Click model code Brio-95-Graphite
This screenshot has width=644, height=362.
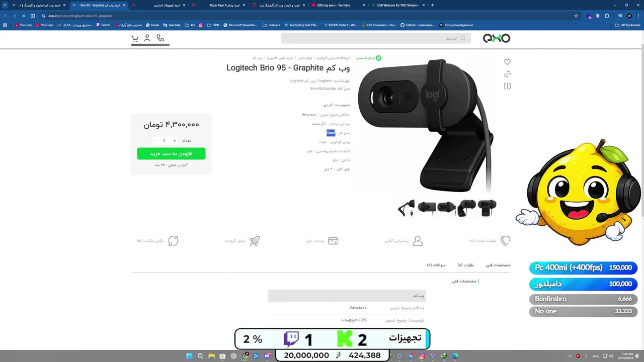coord(323,88)
